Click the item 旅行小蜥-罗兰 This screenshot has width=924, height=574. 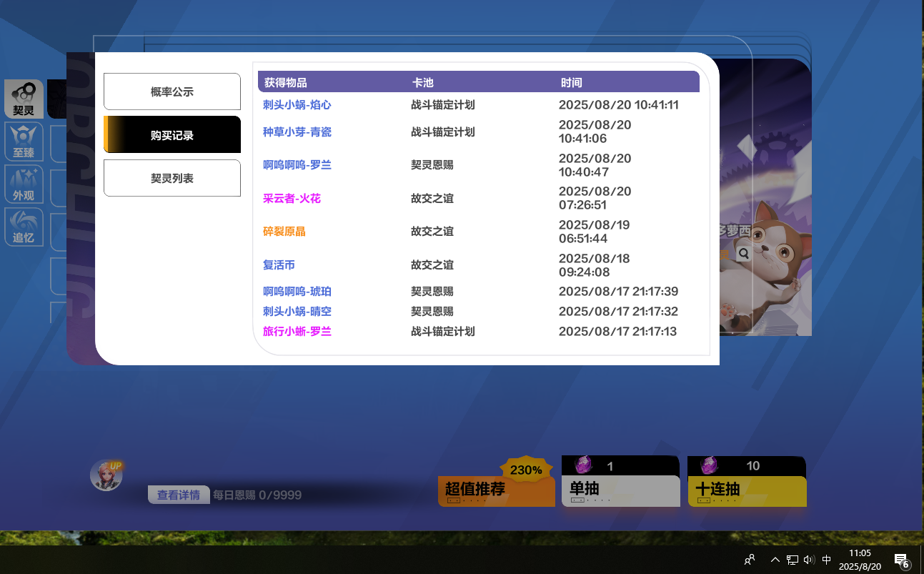297,332
